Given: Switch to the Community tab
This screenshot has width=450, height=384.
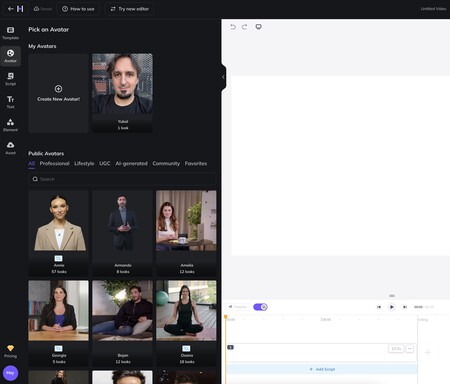Looking at the screenshot, I should click(x=166, y=163).
